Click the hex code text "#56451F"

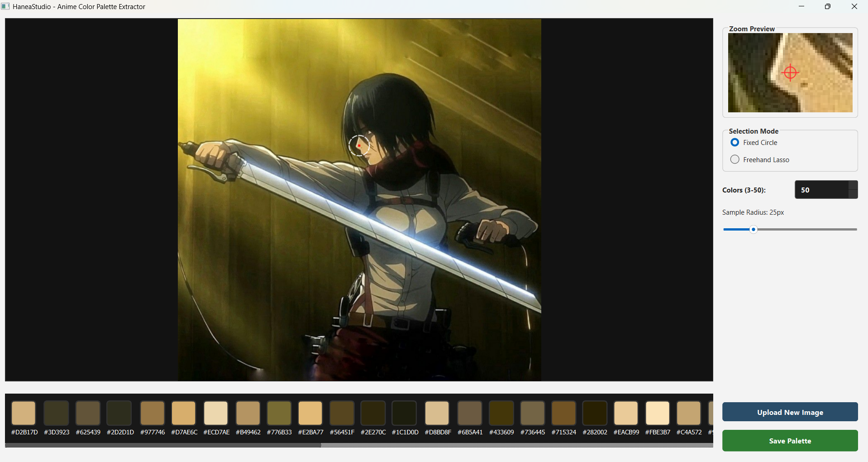[x=342, y=432]
